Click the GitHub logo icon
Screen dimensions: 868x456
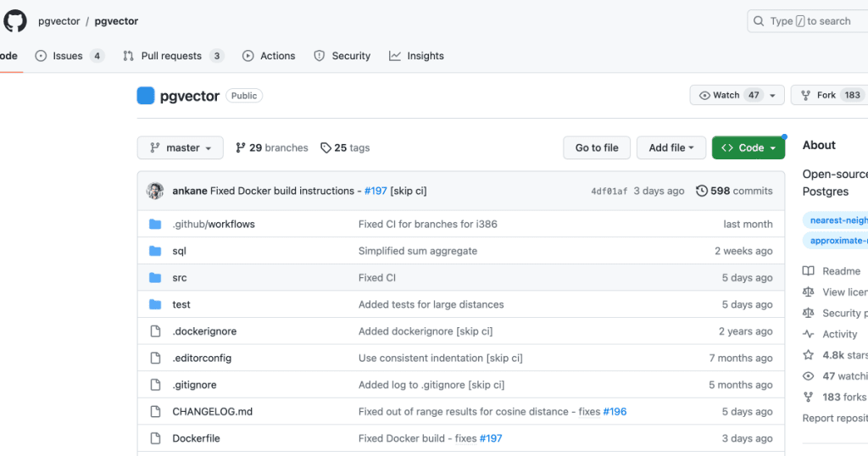coord(15,21)
